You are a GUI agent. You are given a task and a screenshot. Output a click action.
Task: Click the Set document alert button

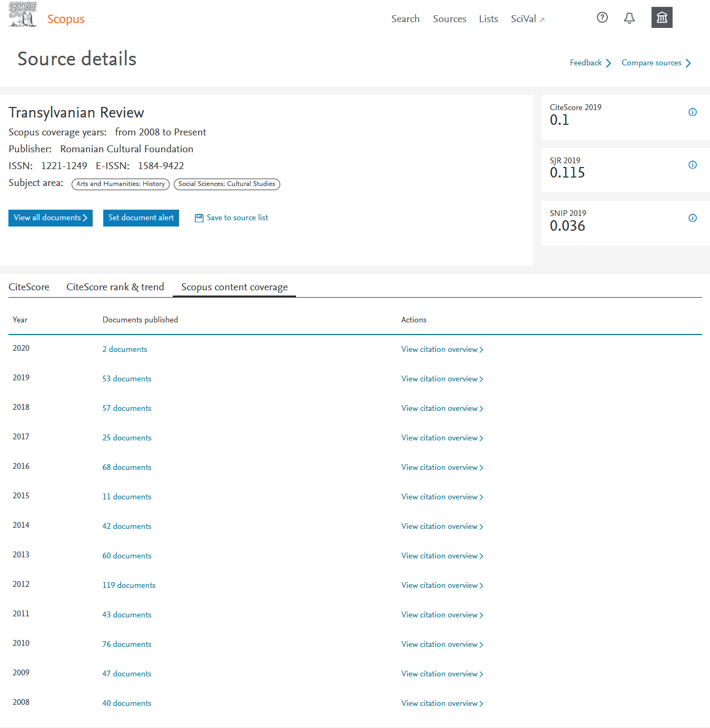pos(141,218)
